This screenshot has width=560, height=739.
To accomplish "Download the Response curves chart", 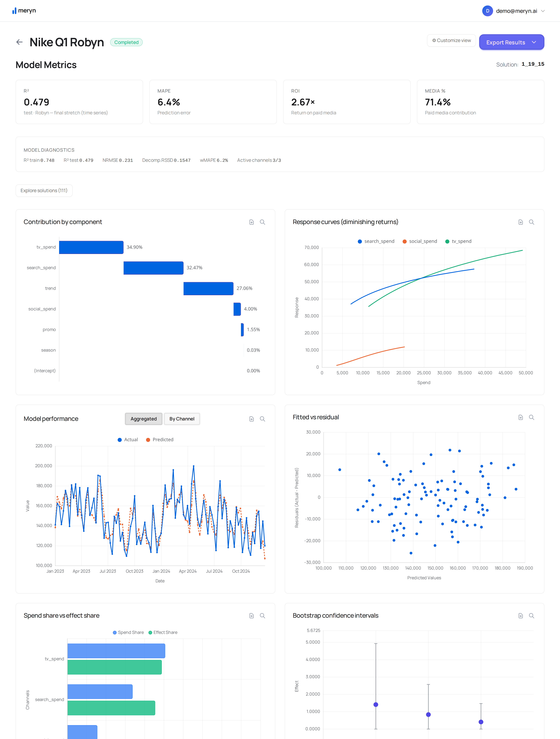I will pos(521,222).
